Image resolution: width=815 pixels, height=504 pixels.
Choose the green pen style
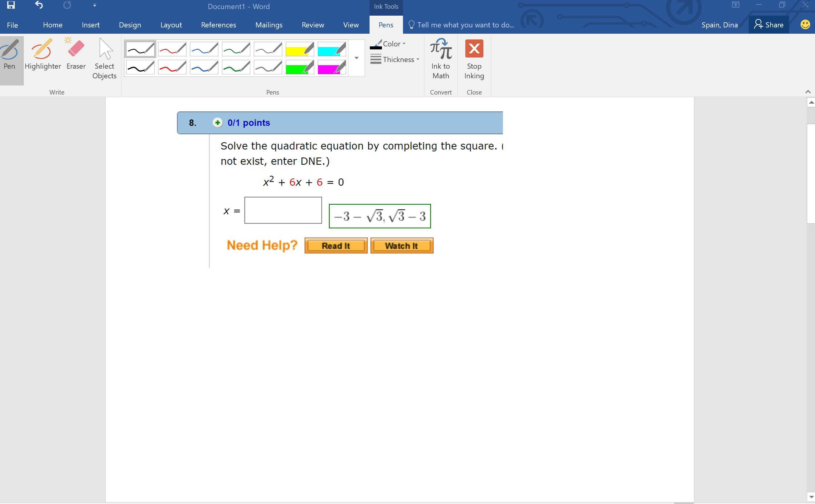click(236, 49)
